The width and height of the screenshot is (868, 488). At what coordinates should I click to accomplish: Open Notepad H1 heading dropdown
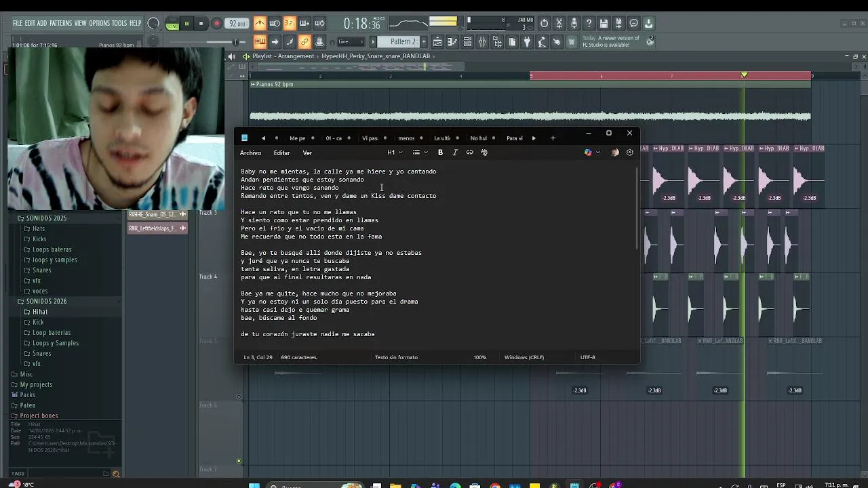coord(394,152)
